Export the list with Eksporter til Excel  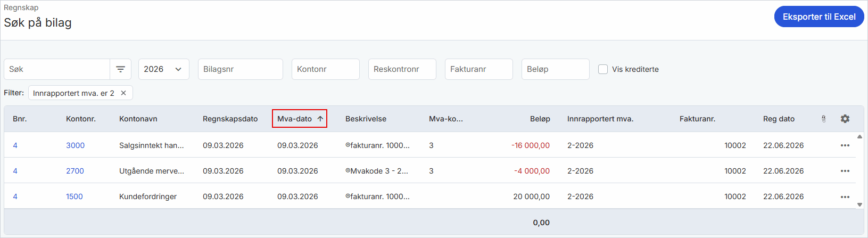[819, 17]
